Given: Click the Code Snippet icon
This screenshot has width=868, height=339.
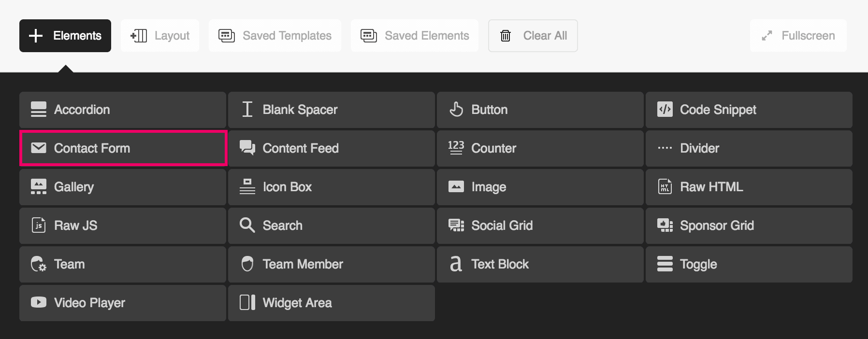Looking at the screenshot, I should [x=665, y=110].
